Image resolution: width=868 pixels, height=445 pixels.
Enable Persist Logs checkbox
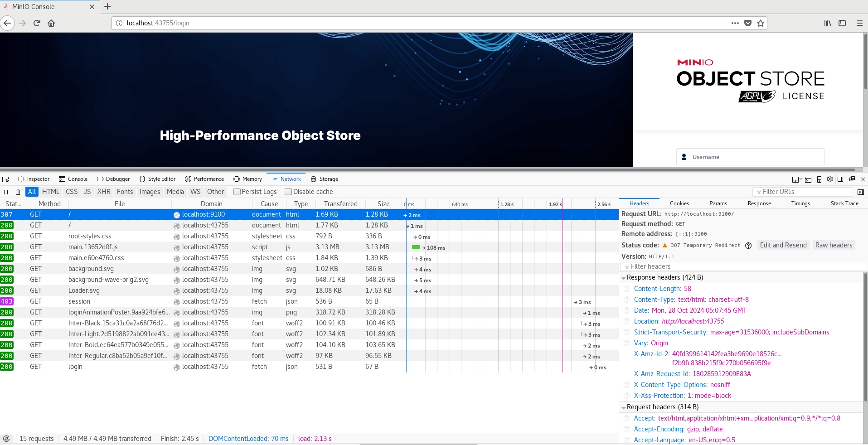237,192
